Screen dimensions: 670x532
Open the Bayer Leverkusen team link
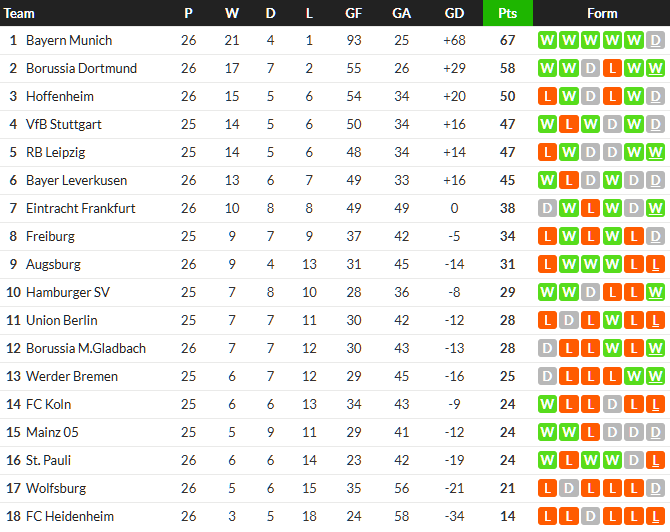point(76,181)
